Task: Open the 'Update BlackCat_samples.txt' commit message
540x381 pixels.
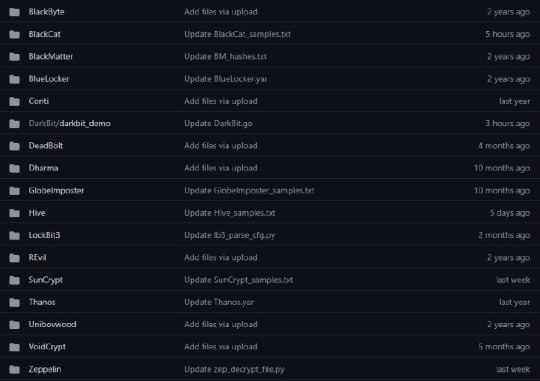Action: [237, 34]
